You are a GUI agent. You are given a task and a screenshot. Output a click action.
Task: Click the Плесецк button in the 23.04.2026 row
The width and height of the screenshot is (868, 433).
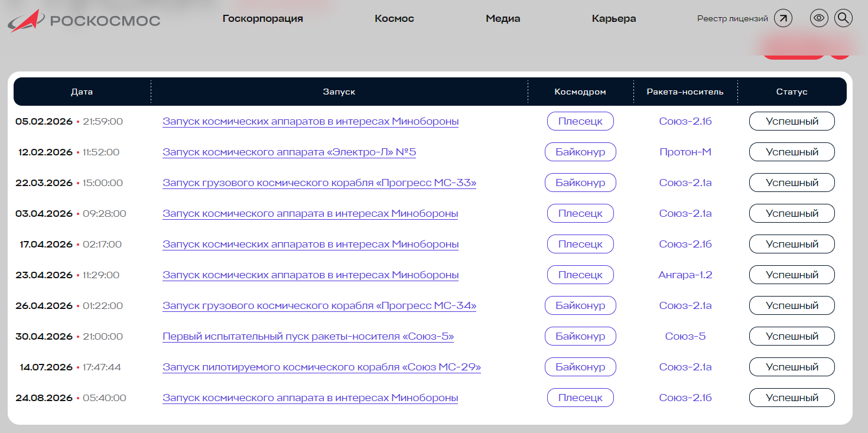580,275
